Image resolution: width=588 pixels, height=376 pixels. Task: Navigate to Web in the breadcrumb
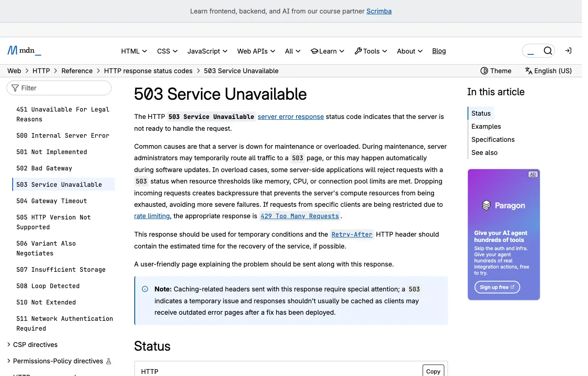pos(14,71)
